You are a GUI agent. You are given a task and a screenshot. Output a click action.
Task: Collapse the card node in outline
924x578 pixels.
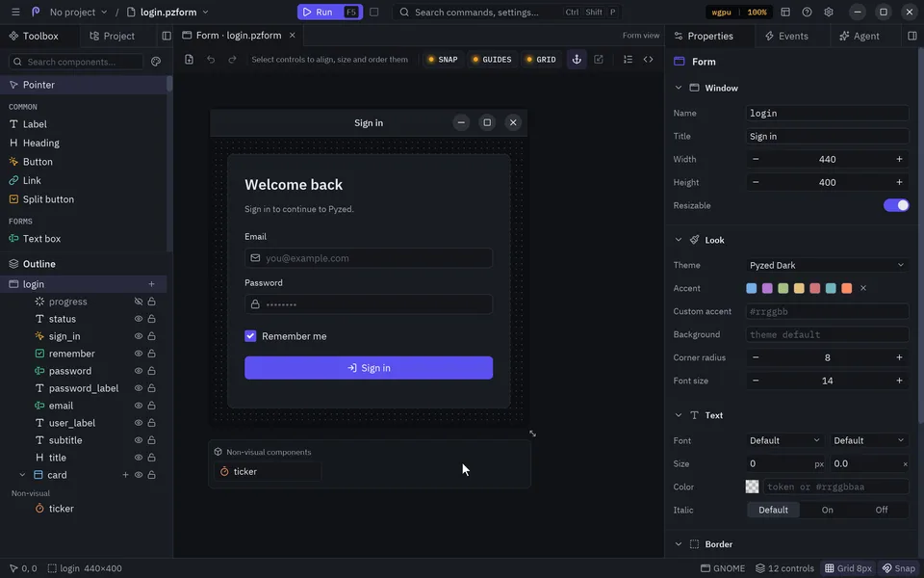(x=22, y=475)
